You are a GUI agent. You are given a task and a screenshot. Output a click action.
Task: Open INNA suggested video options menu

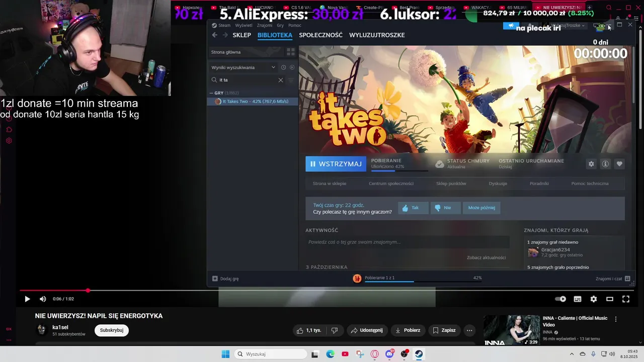pos(615,319)
